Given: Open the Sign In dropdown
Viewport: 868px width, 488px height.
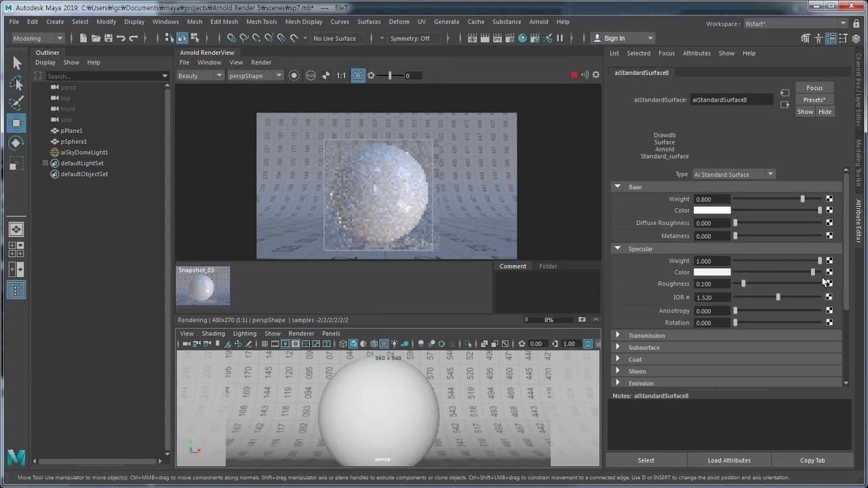Looking at the screenshot, I should [623, 38].
